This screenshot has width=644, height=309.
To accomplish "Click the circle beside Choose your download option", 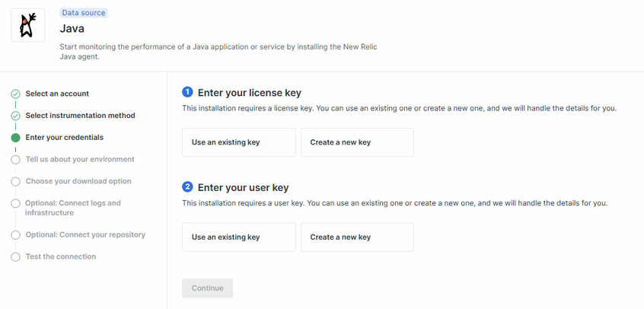I will coord(15,182).
